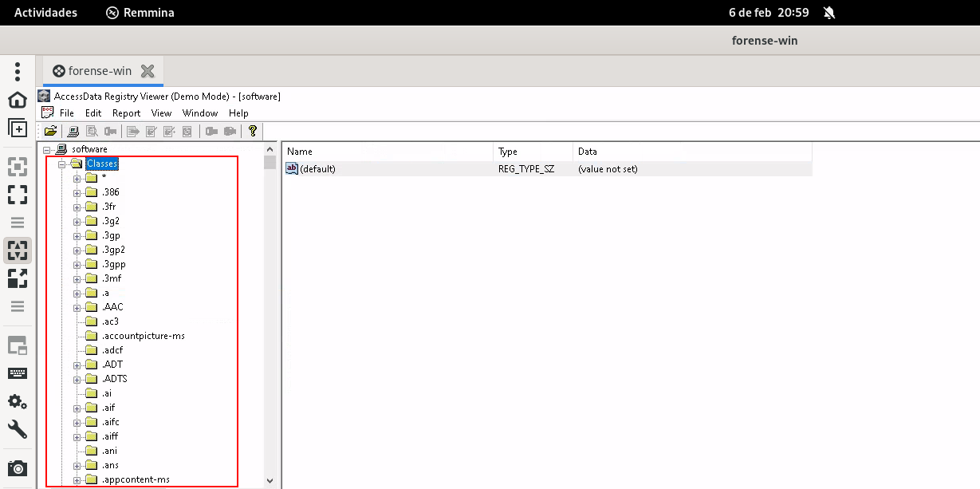Expand the .AAC key
The image size is (980, 489).
(x=77, y=308)
